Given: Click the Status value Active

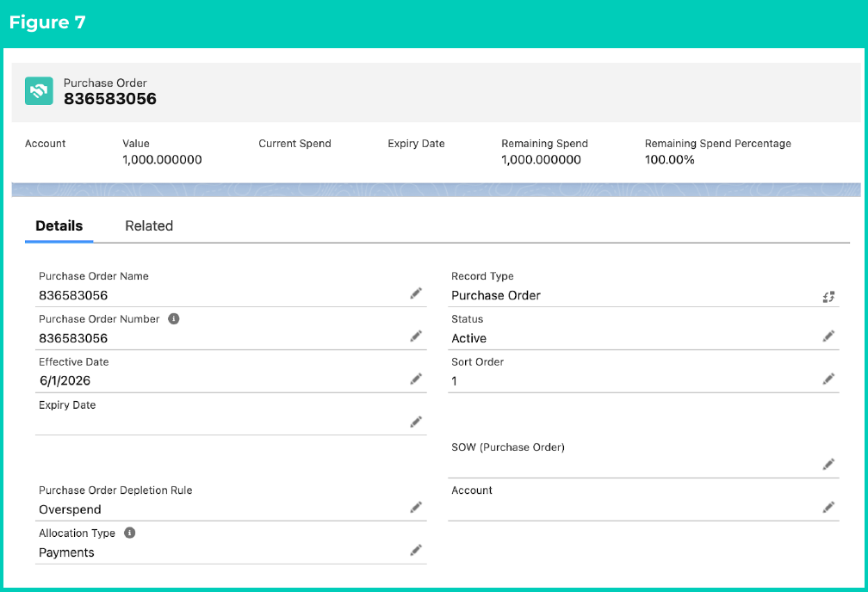Looking at the screenshot, I should coord(468,338).
